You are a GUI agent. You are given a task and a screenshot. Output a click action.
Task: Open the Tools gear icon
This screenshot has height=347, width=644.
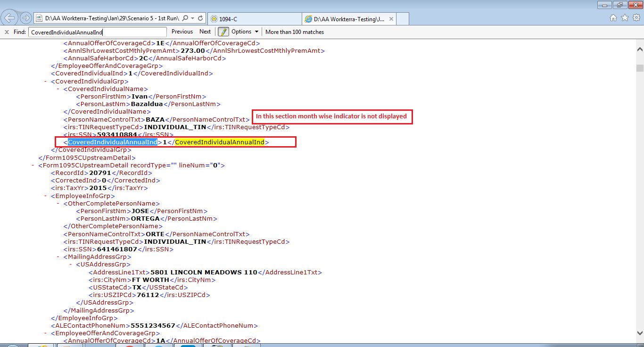636,18
